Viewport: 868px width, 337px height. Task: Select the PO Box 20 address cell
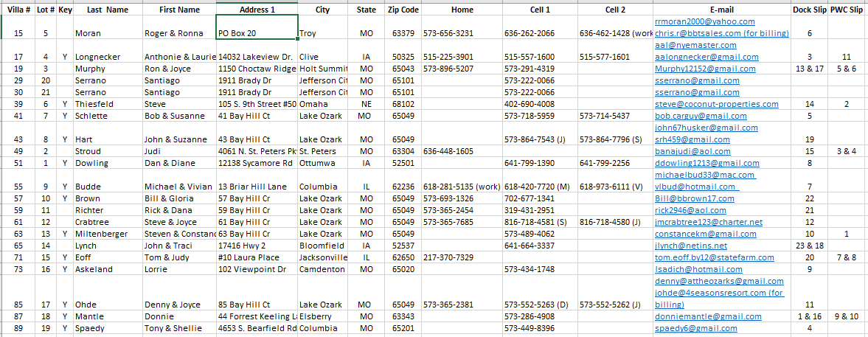click(x=257, y=28)
